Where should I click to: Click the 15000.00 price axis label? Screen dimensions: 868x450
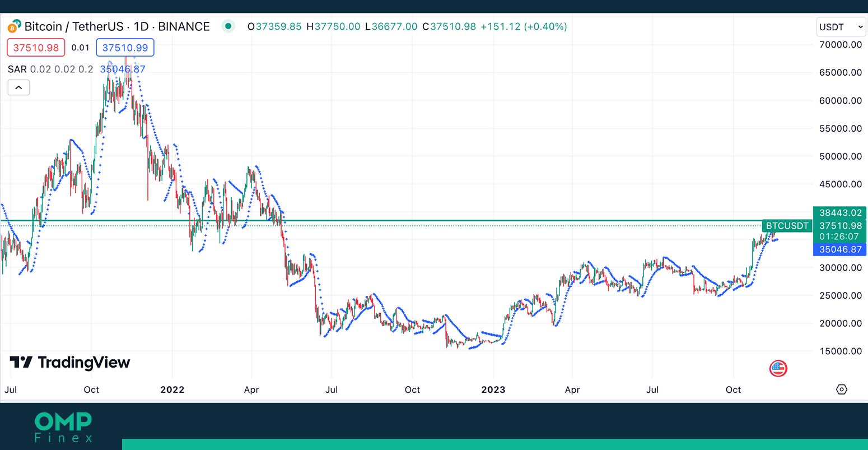point(840,351)
